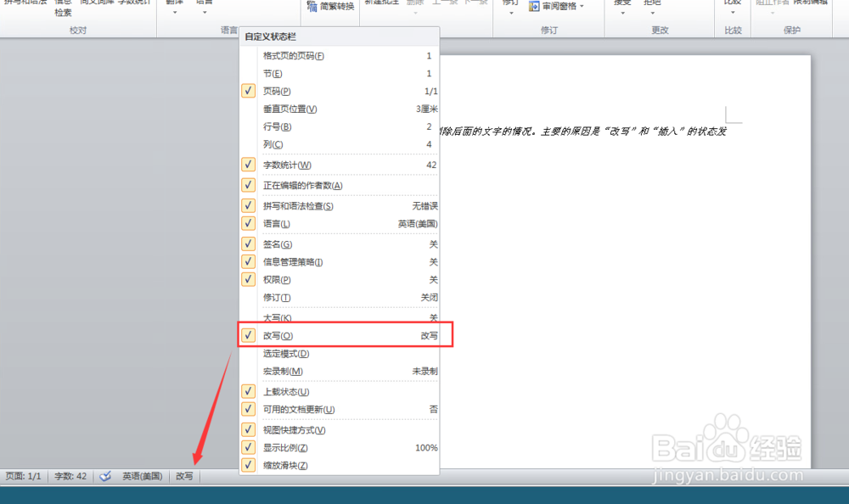The height and width of the screenshot is (504, 849).
Task: Expand the 接受 dropdown
Action: coord(622,12)
